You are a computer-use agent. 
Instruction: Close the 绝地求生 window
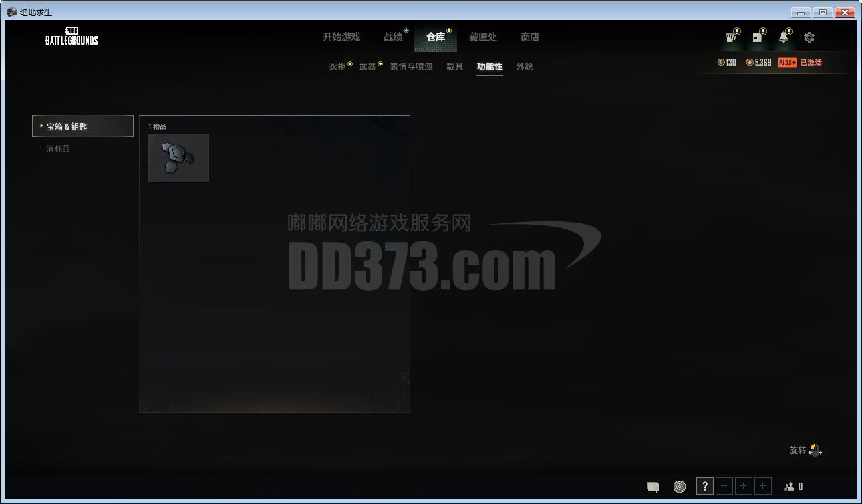(845, 12)
